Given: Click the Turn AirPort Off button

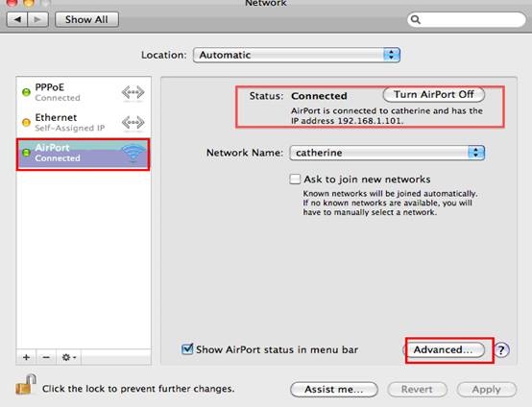Looking at the screenshot, I should (x=434, y=95).
